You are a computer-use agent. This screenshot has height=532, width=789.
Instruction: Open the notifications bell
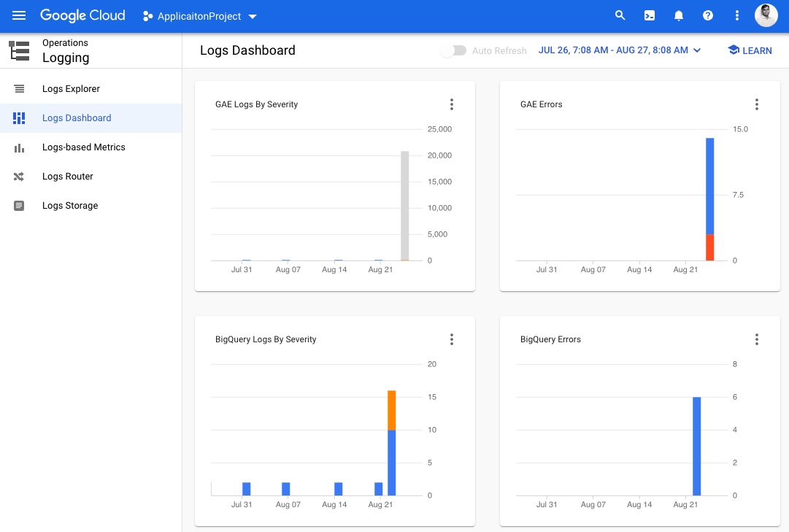(678, 15)
